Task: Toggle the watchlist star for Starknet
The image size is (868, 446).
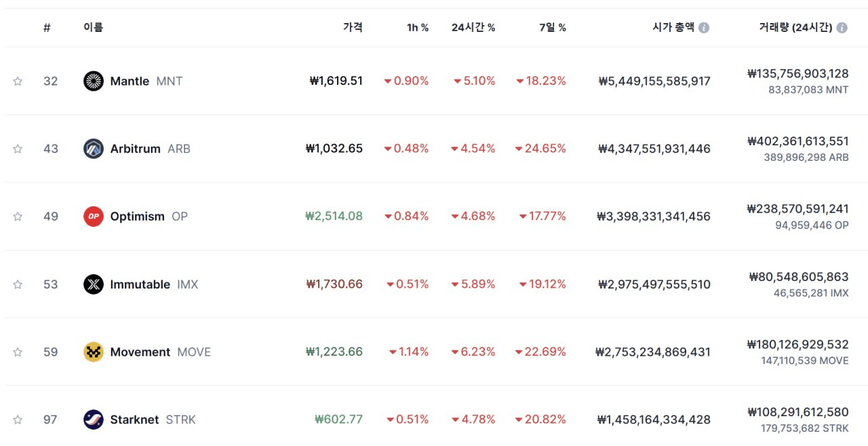Action: pyautogui.click(x=18, y=420)
